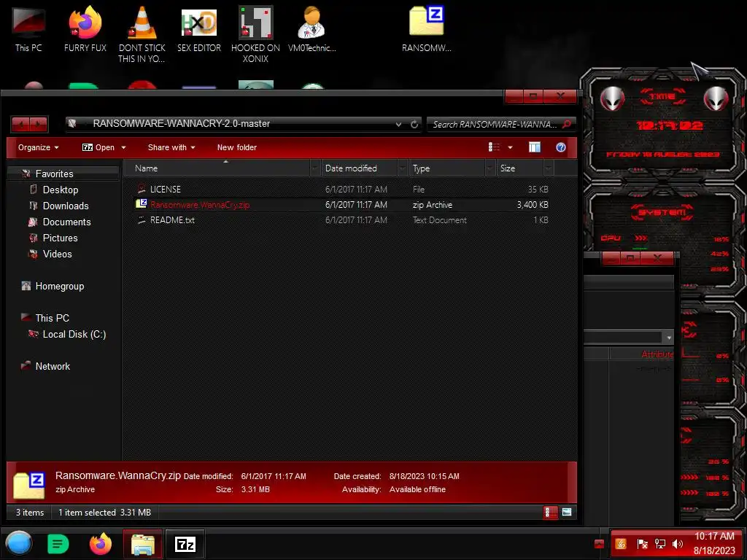The height and width of the screenshot is (560, 747).
Task: Open File Explorer taskbar button
Action: click(x=143, y=544)
